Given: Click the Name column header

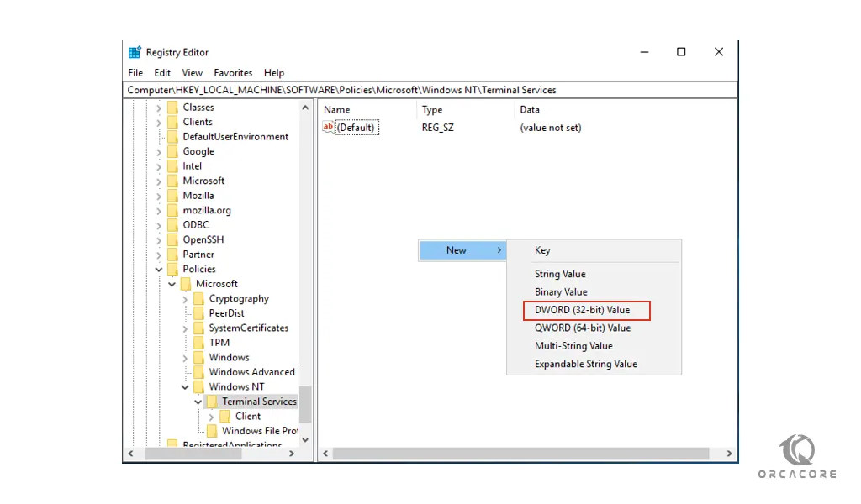Looking at the screenshot, I should pyautogui.click(x=367, y=110).
